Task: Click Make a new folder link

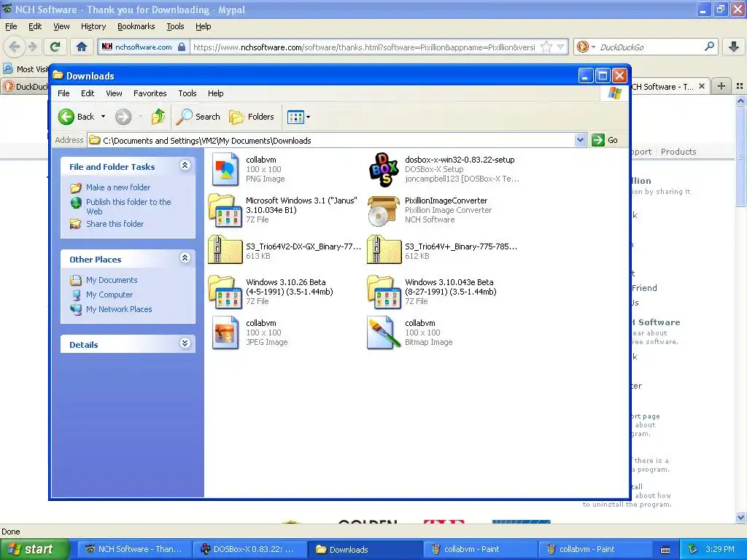Action: pyautogui.click(x=118, y=187)
